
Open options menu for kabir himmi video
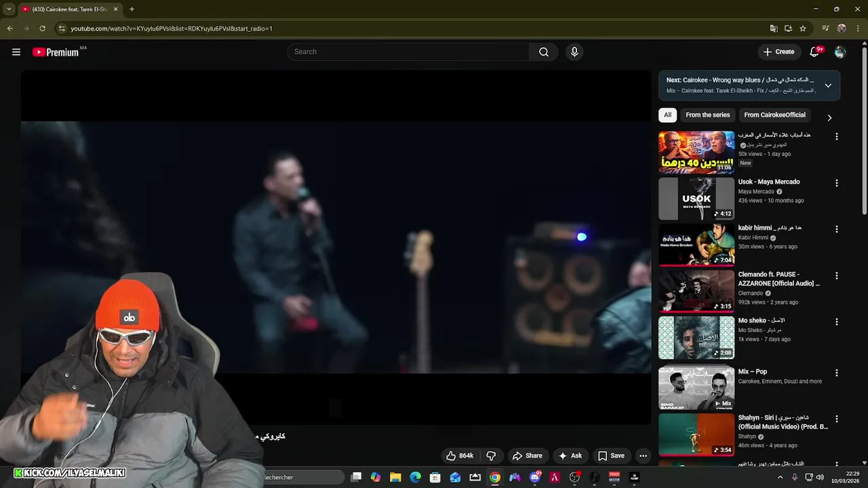click(x=836, y=229)
